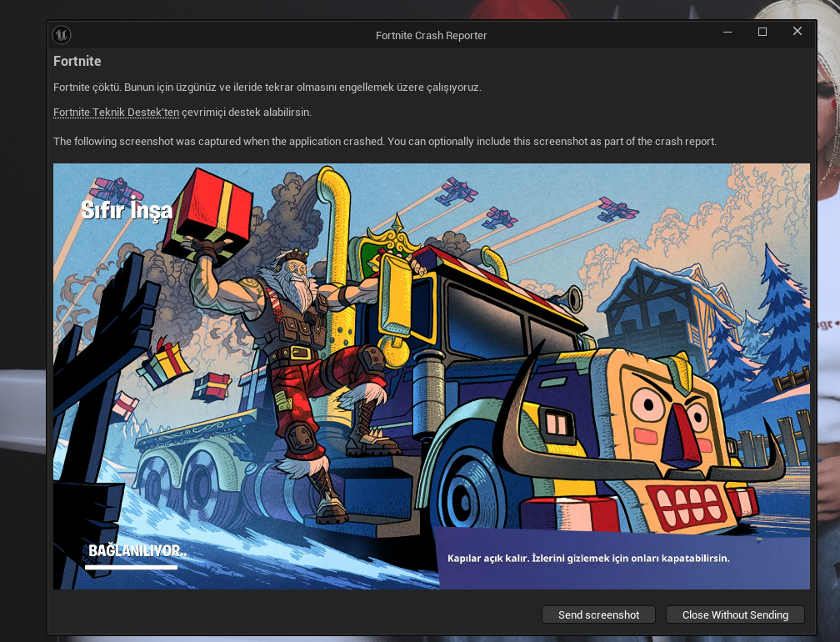840x642 pixels.
Task: Open the Fortnite Teknik Destek'ten support link
Action: (117, 112)
